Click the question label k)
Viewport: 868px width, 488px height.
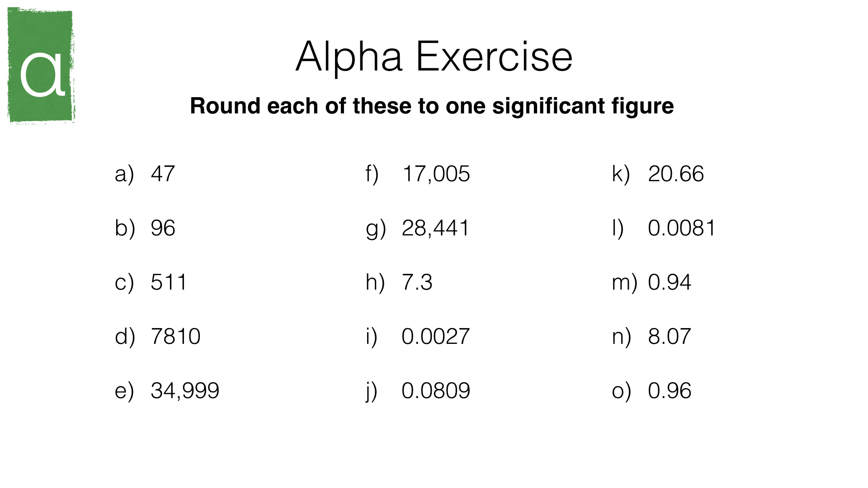pyautogui.click(x=621, y=174)
